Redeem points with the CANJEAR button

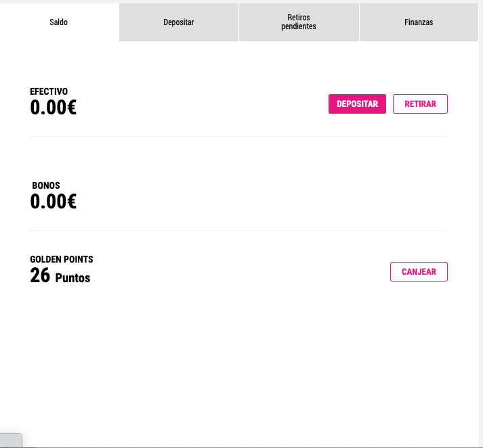[419, 271]
